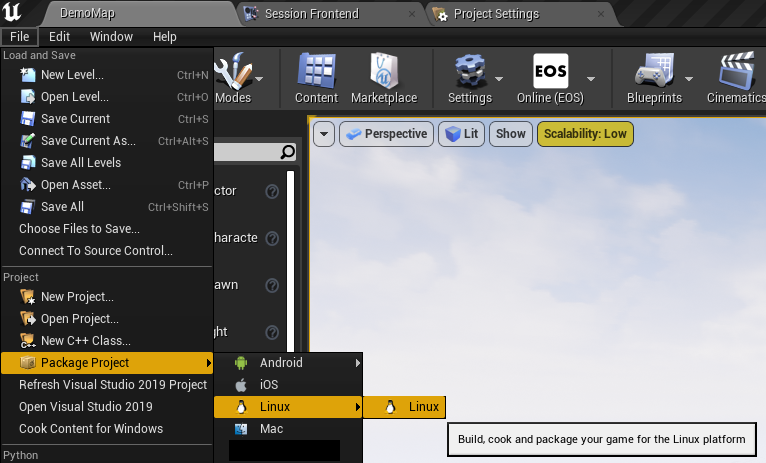Choose Mac in Package Project submenu
The width and height of the screenshot is (766, 463).
tap(288, 429)
